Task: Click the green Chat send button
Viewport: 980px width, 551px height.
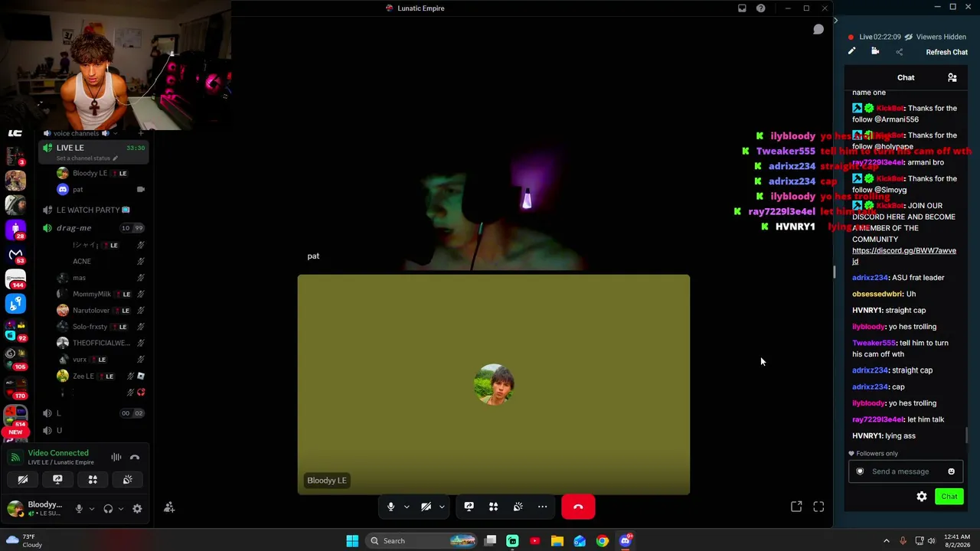Action: pos(949,497)
